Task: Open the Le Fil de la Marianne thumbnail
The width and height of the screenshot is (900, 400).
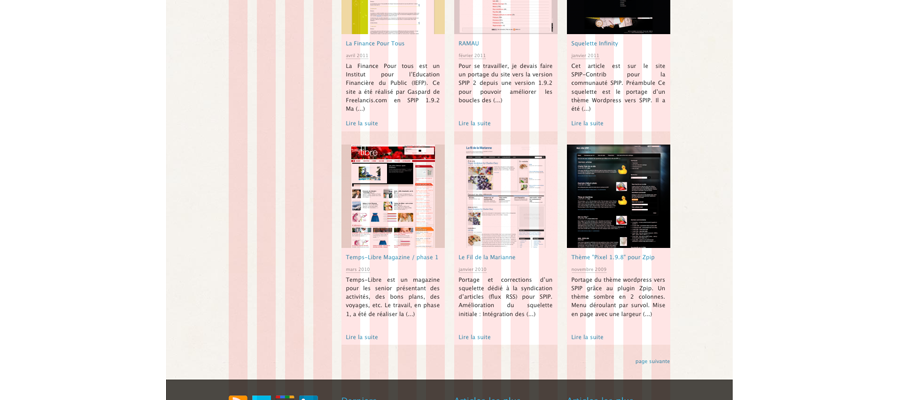Action: [506, 196]
